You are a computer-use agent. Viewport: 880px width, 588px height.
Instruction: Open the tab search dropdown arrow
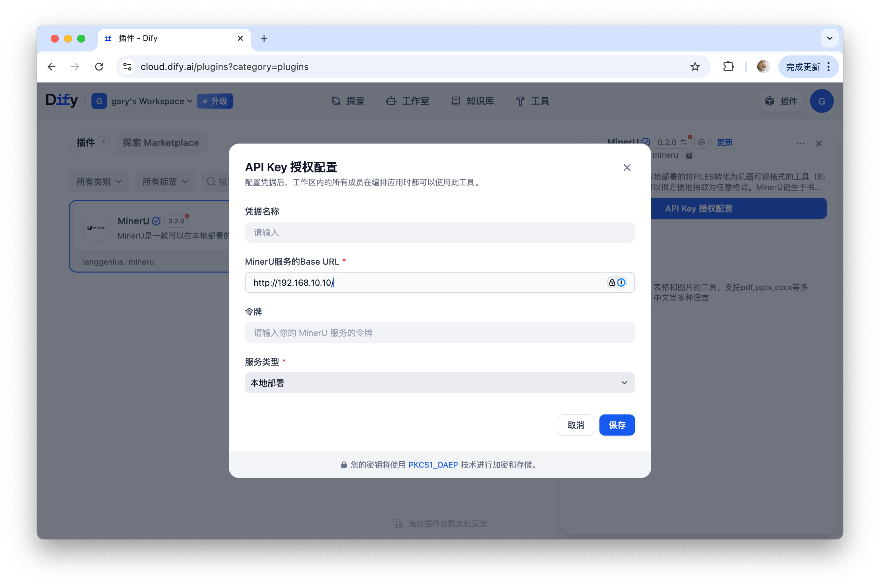(x=829, y=38)
